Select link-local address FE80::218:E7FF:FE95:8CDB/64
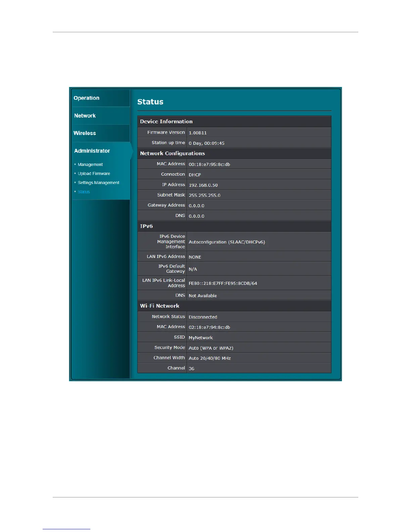The image size is (411, 532). pyautogui.click(x=223, y=283)
